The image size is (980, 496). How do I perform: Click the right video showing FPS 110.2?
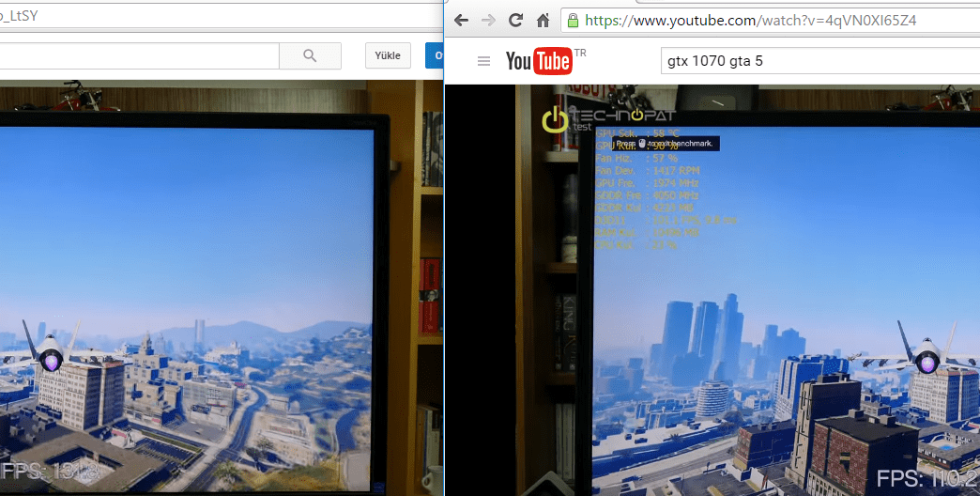pyautogui.click(x=712, y=290)
